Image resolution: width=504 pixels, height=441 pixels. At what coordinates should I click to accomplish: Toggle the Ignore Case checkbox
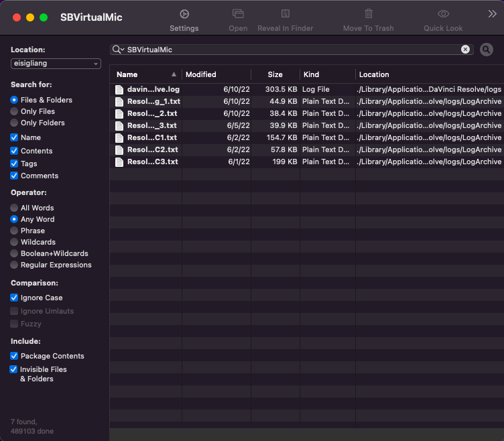coord(14,298)
